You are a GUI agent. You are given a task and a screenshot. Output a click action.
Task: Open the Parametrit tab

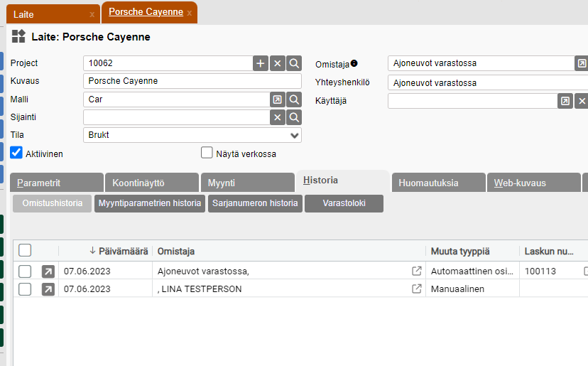click(x=57, y=183)
